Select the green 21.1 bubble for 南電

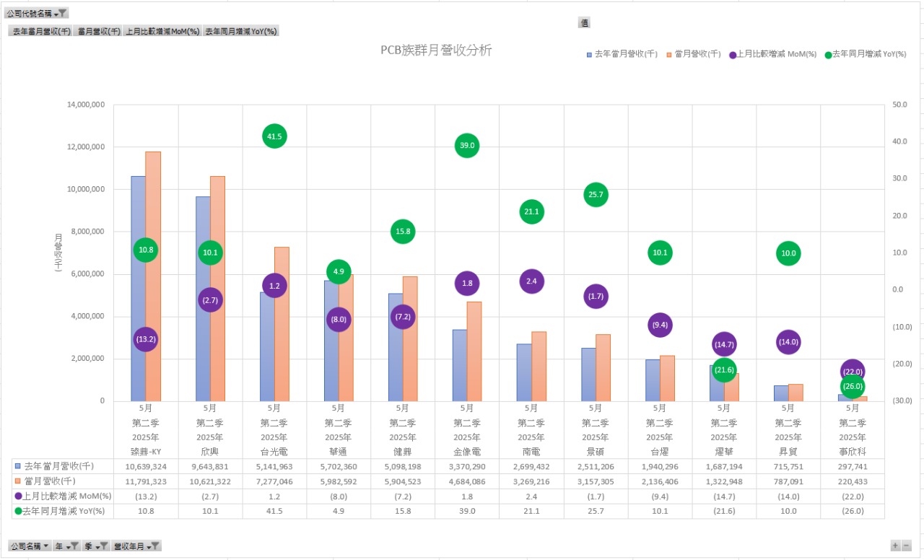coord(531,211)
